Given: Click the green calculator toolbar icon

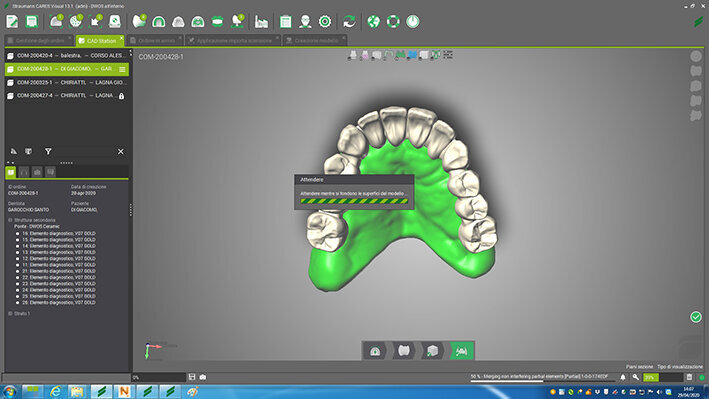Looking at the screenshot, I should [285, 21].
